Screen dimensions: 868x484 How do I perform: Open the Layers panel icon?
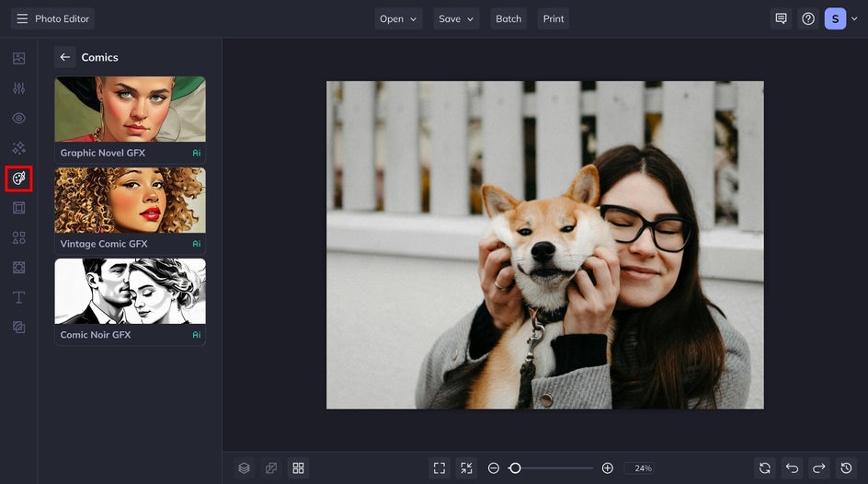[x=244, y=468]
